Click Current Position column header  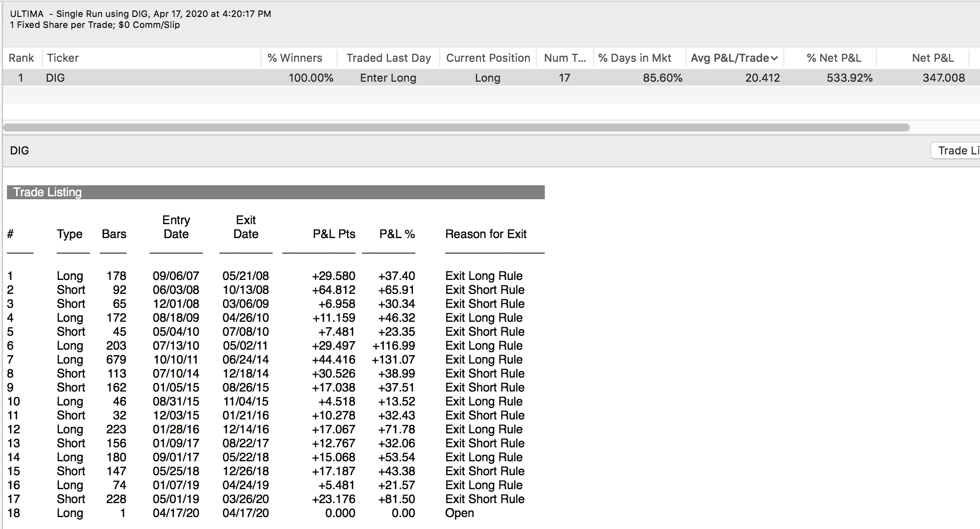pos(488,58)
